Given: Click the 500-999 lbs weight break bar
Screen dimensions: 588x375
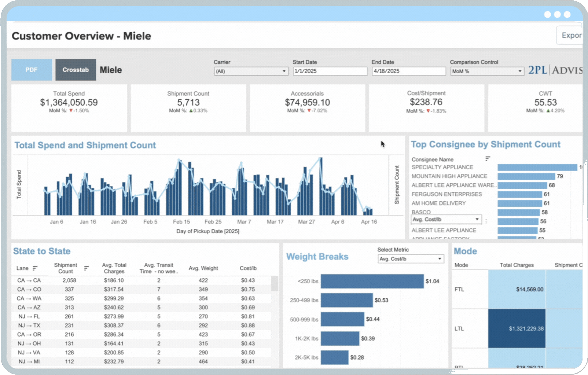Looking at the screenshot, I should [x=342, y=319].
